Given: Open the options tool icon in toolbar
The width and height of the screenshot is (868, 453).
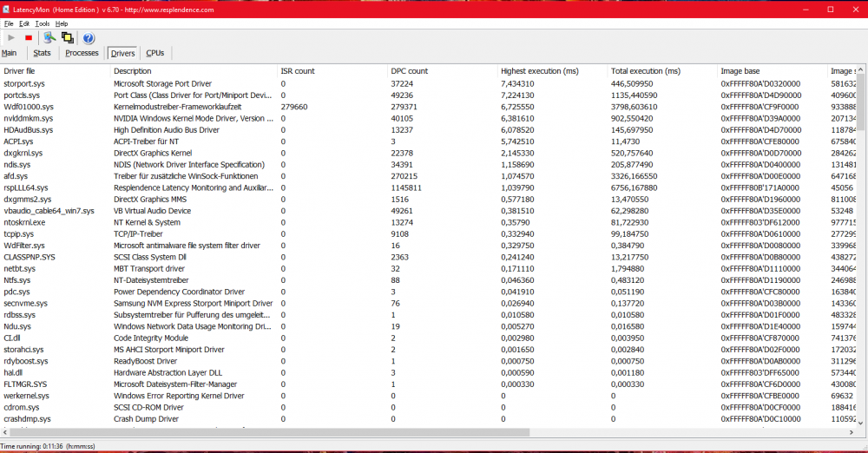Looking at the screenshot, I should point(49,37).
